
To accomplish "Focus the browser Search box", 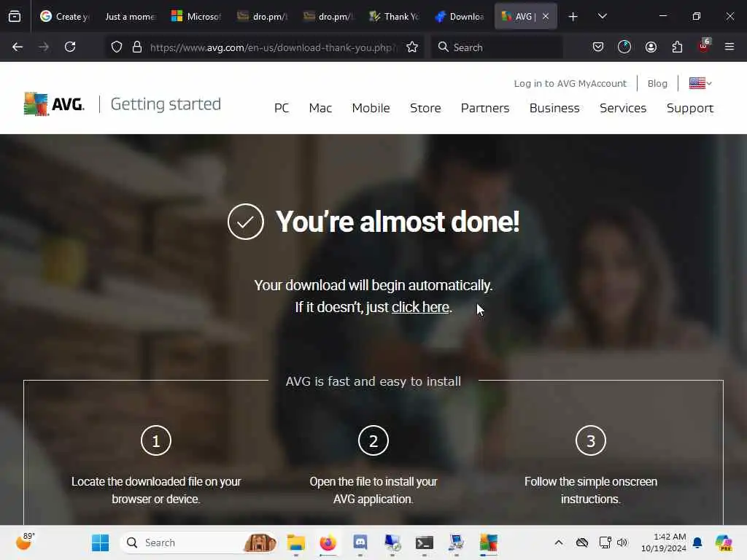I will pos(497,47).
